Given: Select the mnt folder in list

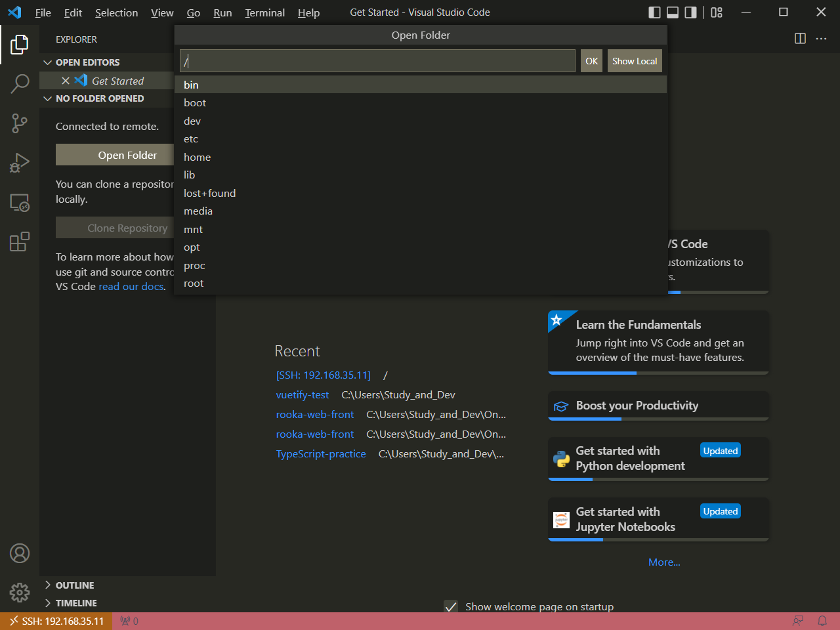Looking at the screenshot, I should 421,229.
